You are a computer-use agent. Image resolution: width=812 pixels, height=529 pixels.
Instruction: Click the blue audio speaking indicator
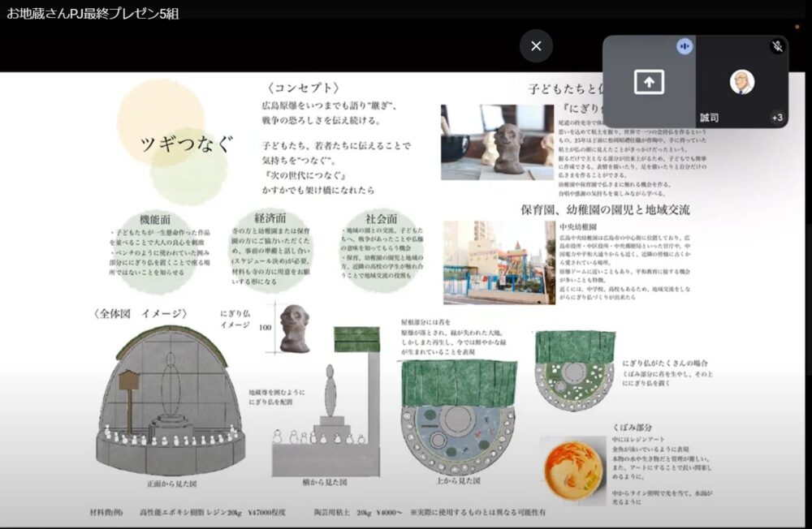point(685,47)
